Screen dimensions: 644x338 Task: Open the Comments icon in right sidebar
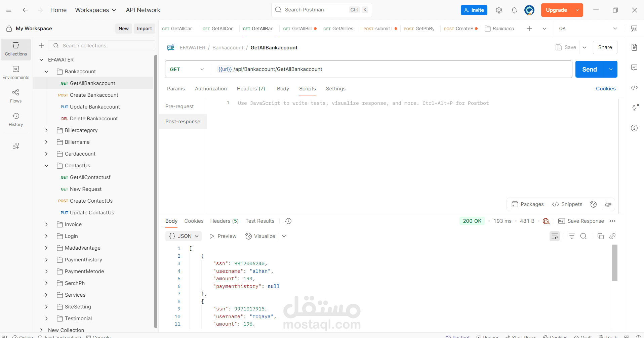tap(634, 68)
